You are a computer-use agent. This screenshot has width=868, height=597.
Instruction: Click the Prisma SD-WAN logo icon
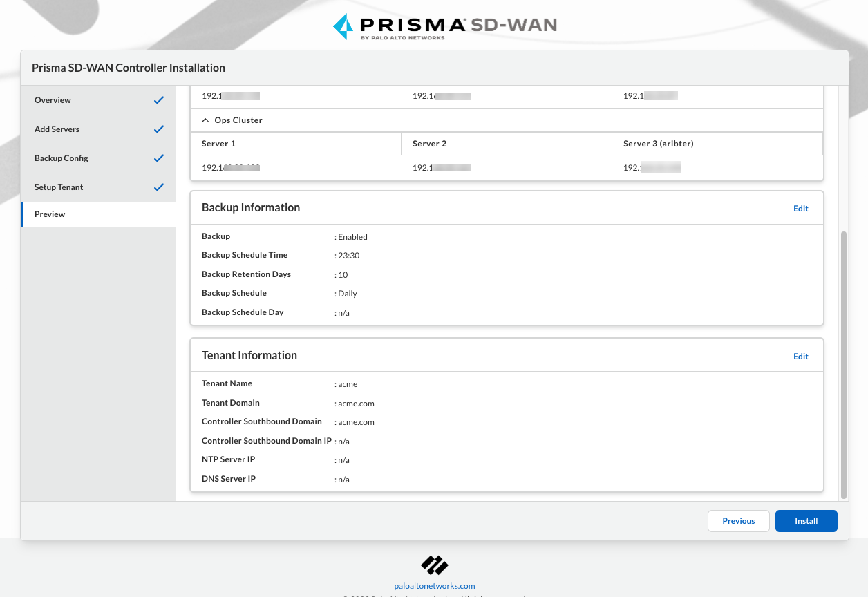point(343,26)
